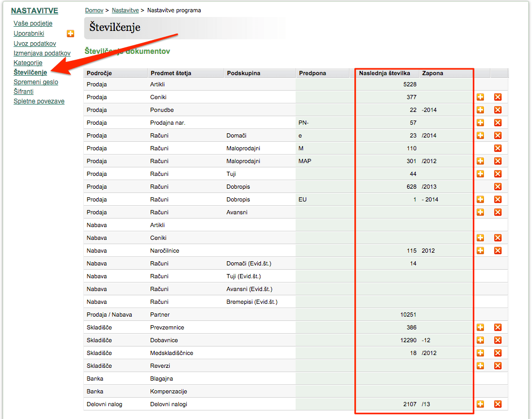Add numbering for Prodaja Računi Tuji row
Image resolution: width=532 pixels, height=419 pixels.
point(480,174)
